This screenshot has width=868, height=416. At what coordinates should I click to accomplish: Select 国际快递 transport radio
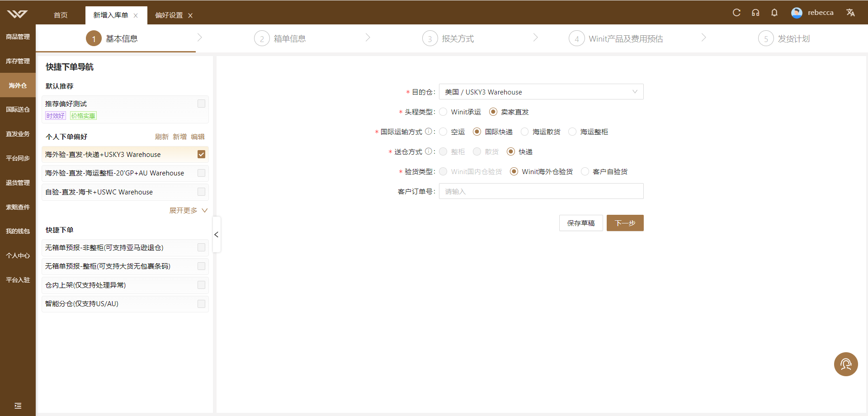click(477, 132)
